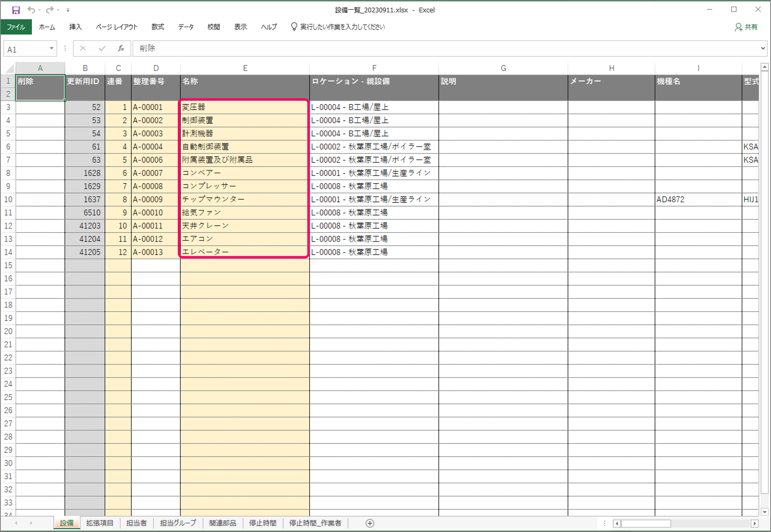Open the Customize Quick Access Toolbar dropdown
This screenshot has width=771, height=532.
tap(68, 10)
